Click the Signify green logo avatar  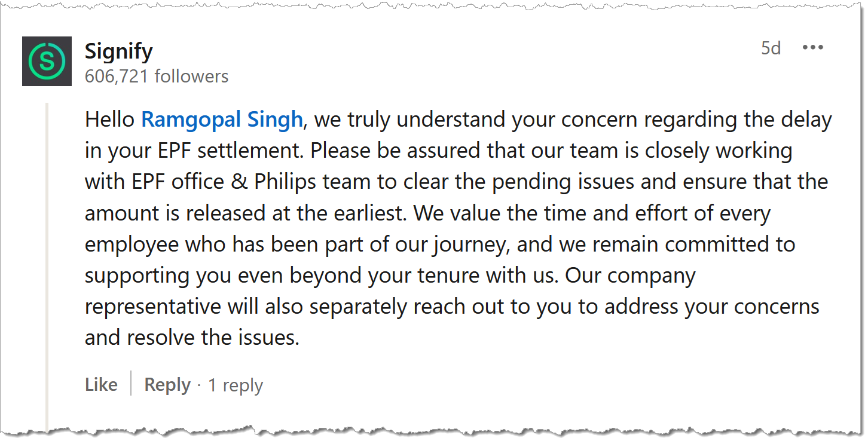coord(47,61)
